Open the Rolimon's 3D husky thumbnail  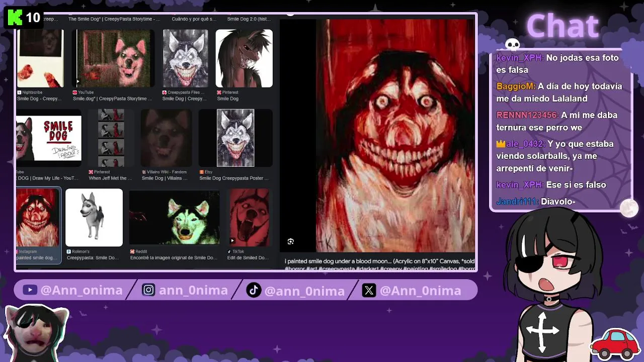tap(94, 218)
